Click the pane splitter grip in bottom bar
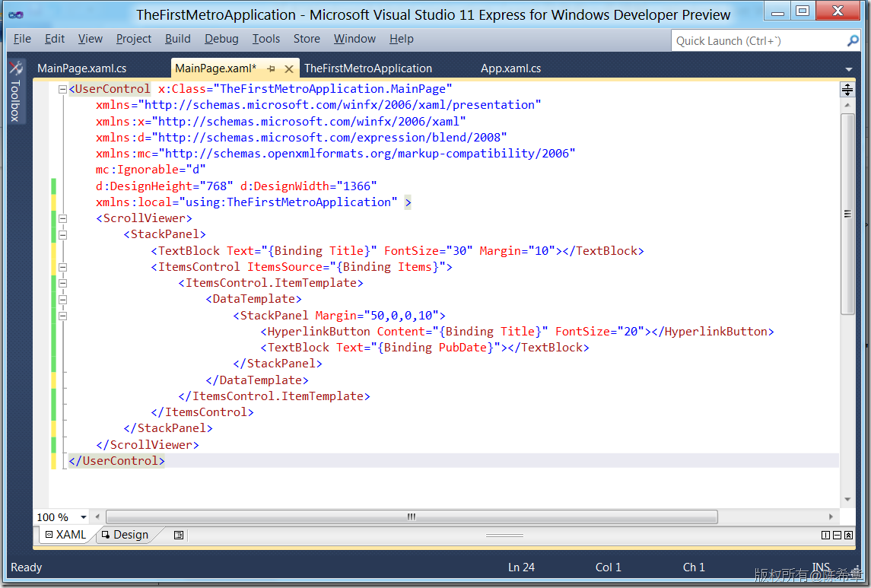The height and width of the screenshot is (588, 871). click(x=504, y=536)
